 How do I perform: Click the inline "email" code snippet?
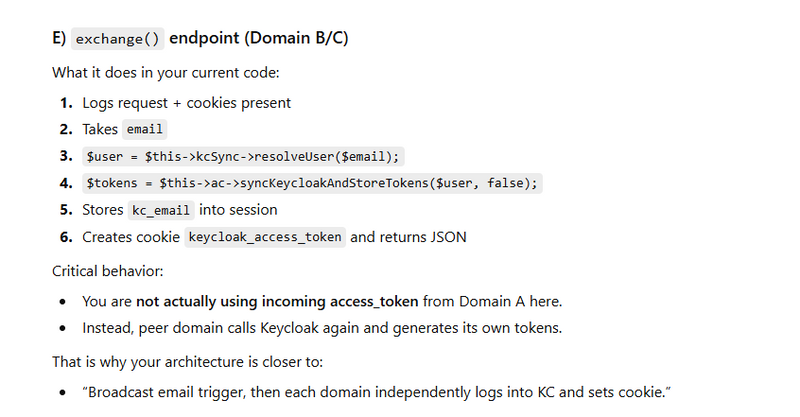pos(145,129)
